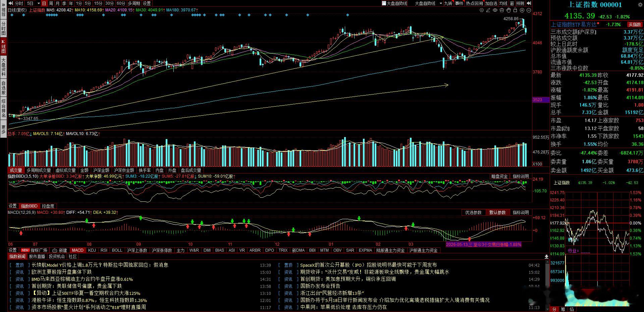The width and height of the screenshot is (644, 312).
Task: Zoom out with the minus circle icon
Action: click(x=529, y=10)
